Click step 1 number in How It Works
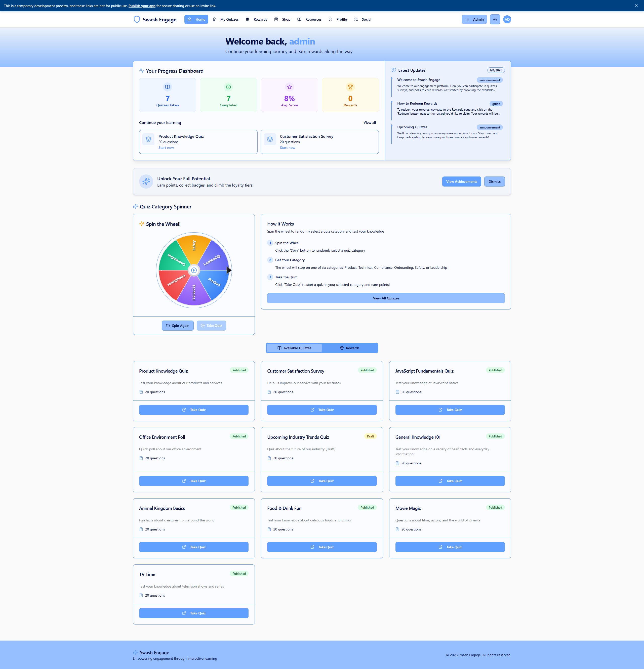This screenshot has width=644, height=669. pos(270,243)
